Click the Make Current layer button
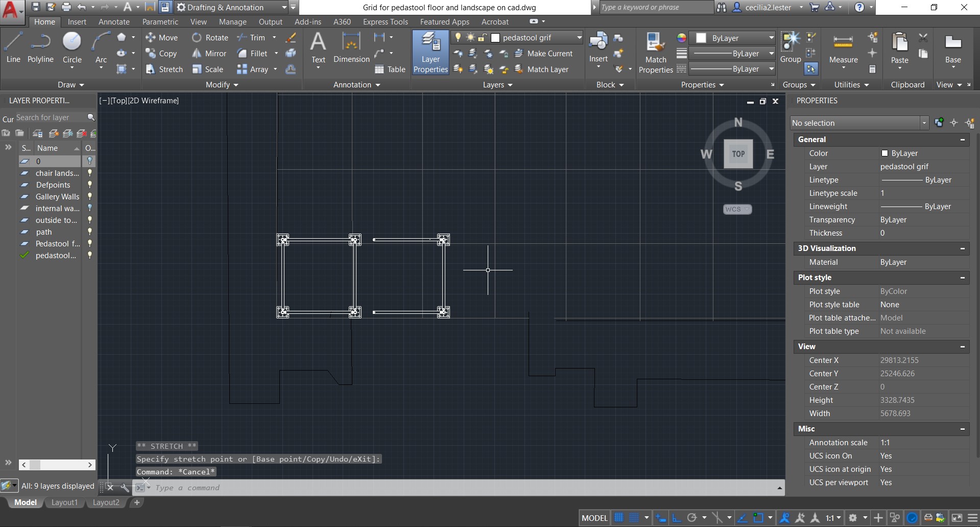This screenshot has width=980, height=527. pos(543,53)
